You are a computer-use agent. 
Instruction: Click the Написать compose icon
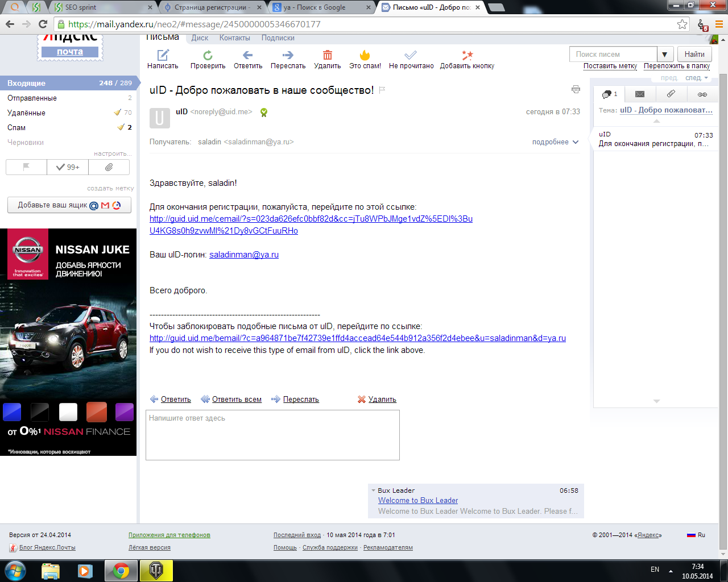tap(163, 55)
